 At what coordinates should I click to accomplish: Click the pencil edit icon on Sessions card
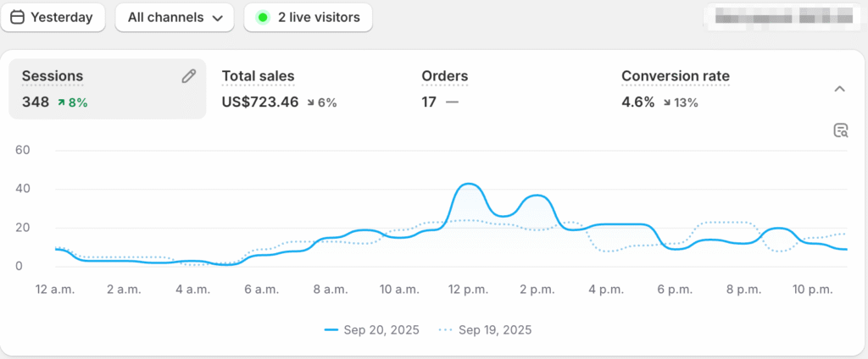(189, 76)
